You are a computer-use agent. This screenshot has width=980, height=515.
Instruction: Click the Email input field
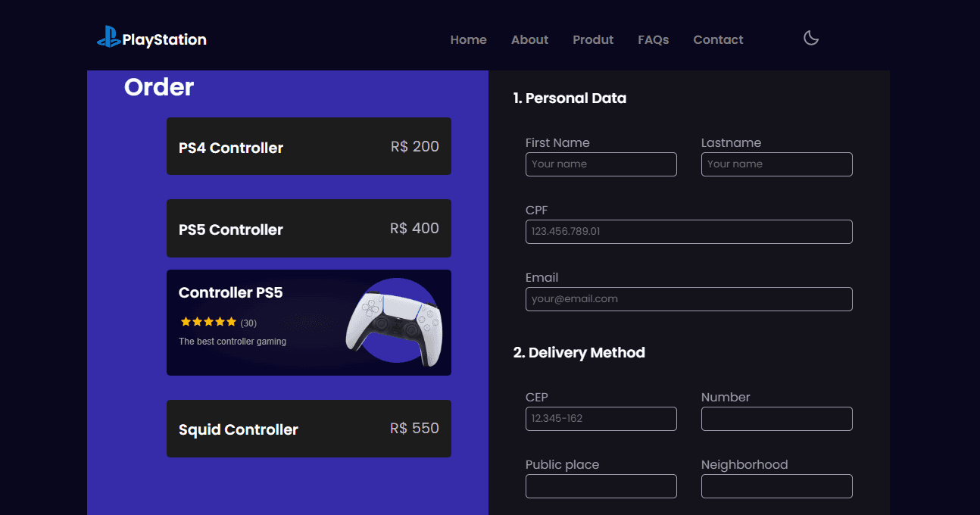click(x=689, y=299)
